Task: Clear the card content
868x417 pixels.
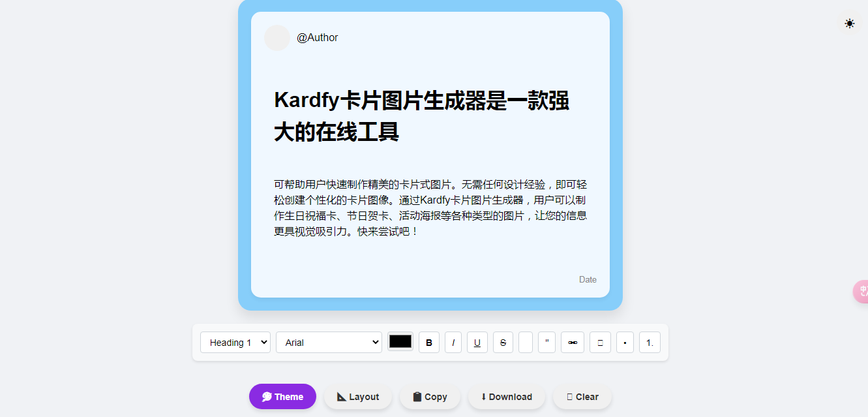Action: pyautogui.click(x=582, y=396)
